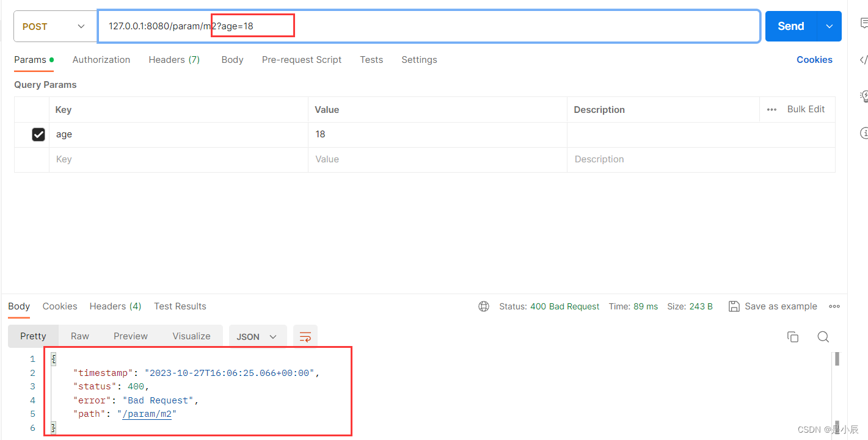Image resolution: width=868 pixels, height=440 pixels.
Task: Send the request
Action: point(790,26)
